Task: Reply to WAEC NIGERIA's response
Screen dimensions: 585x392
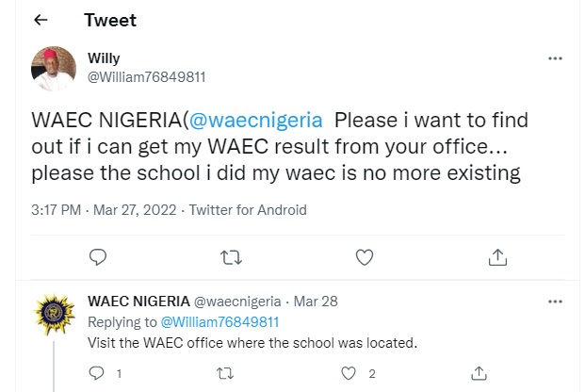Action: (95, 373)
